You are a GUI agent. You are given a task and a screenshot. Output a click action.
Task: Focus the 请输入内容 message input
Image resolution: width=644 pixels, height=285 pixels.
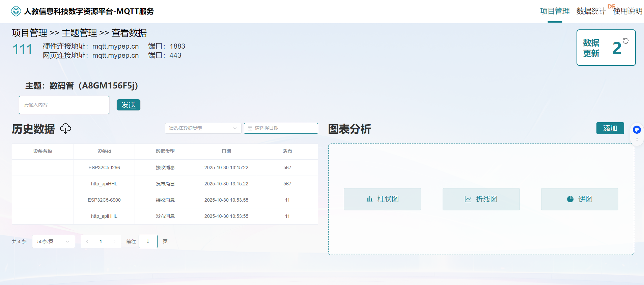[64, 105]
